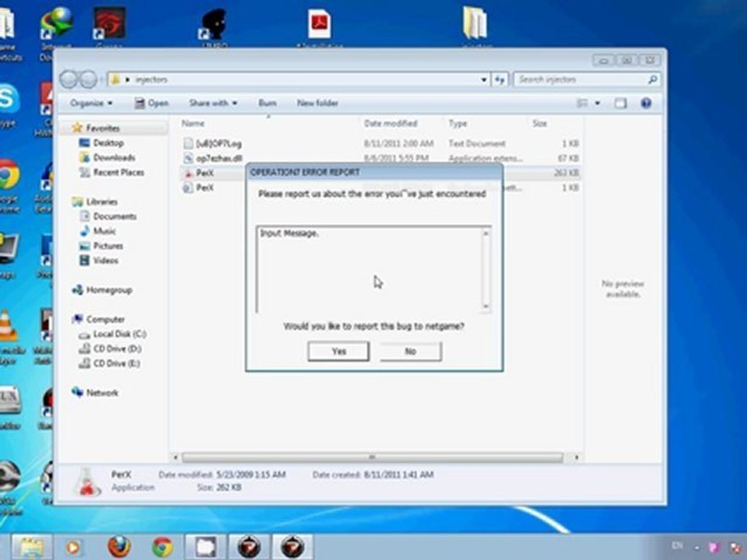The width and height of the screenshot is (747, 560).
Task: Click the Open toolbar button
Action: (x=152, y=103)
